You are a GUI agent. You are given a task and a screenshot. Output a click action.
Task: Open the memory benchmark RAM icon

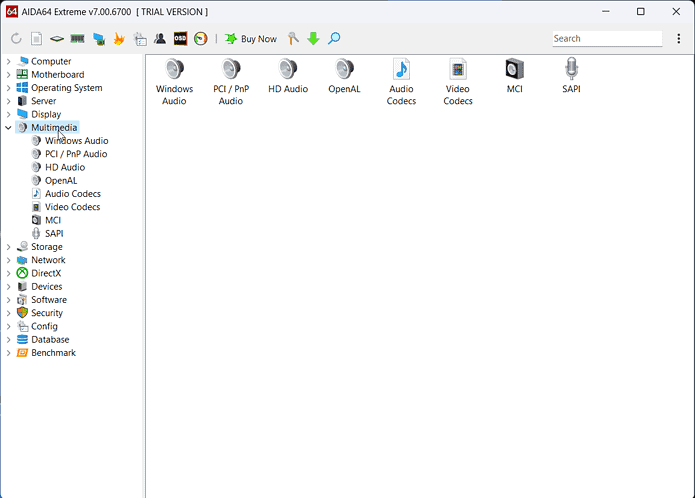click(x=77, y=39)
